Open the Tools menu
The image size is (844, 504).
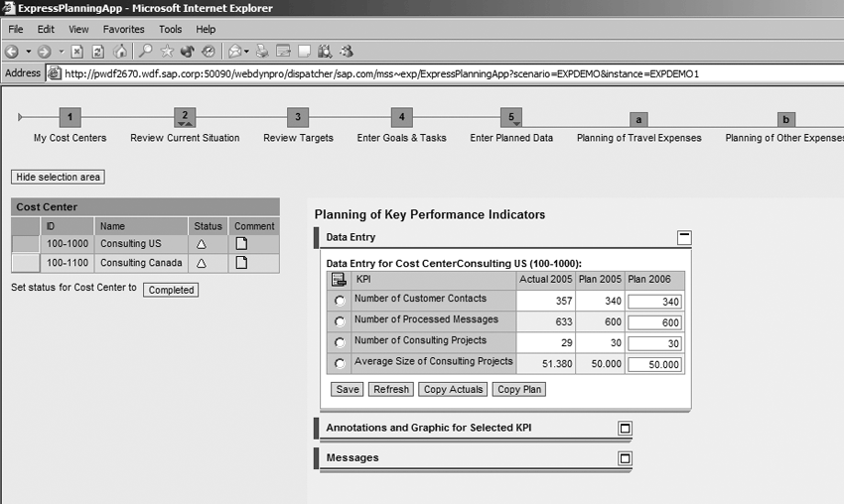(x=170, y=29)
